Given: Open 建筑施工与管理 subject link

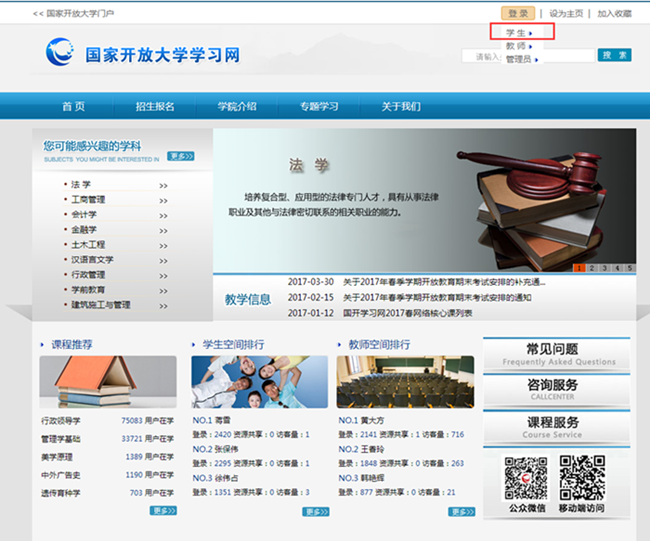Looking at the screenshot, I should pyautogui.click(x=101, y=305).
